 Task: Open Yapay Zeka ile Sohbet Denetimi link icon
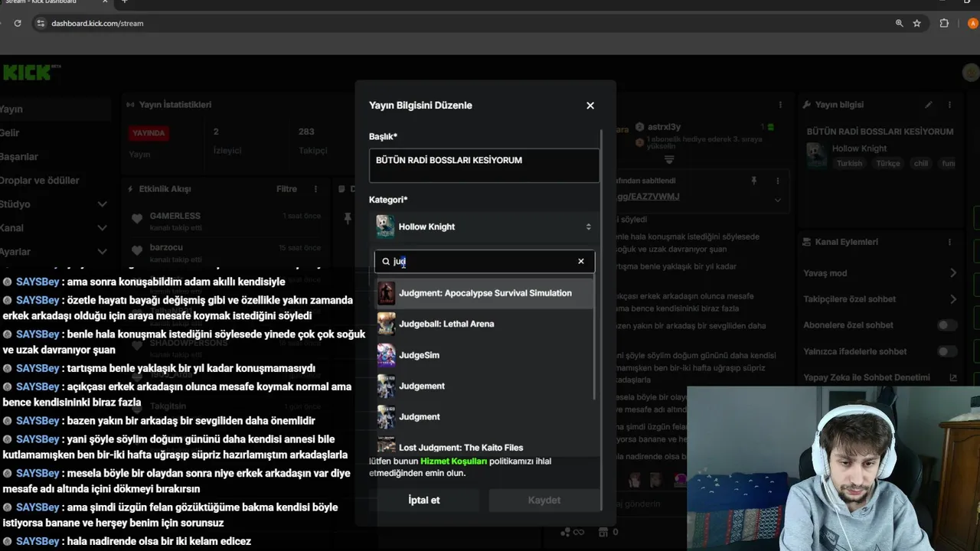(x=953, y=377)
